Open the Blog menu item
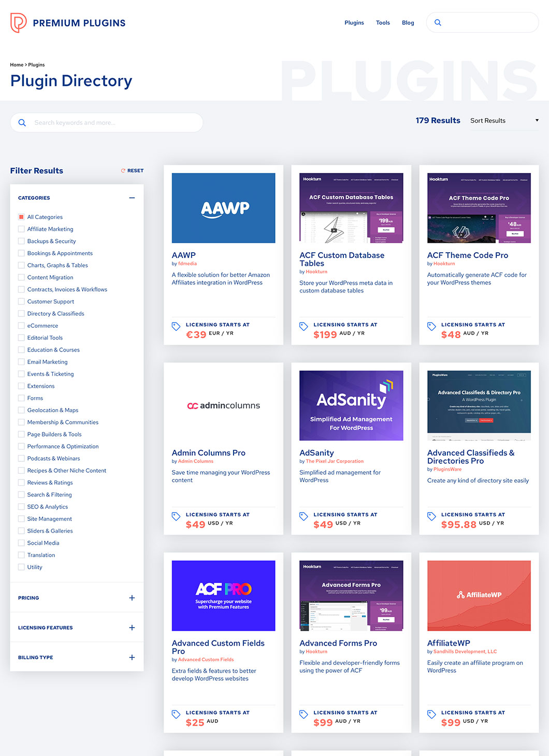The height and width of the screenshot is (756, 549). pyautogui.click(x=408, y=23)
